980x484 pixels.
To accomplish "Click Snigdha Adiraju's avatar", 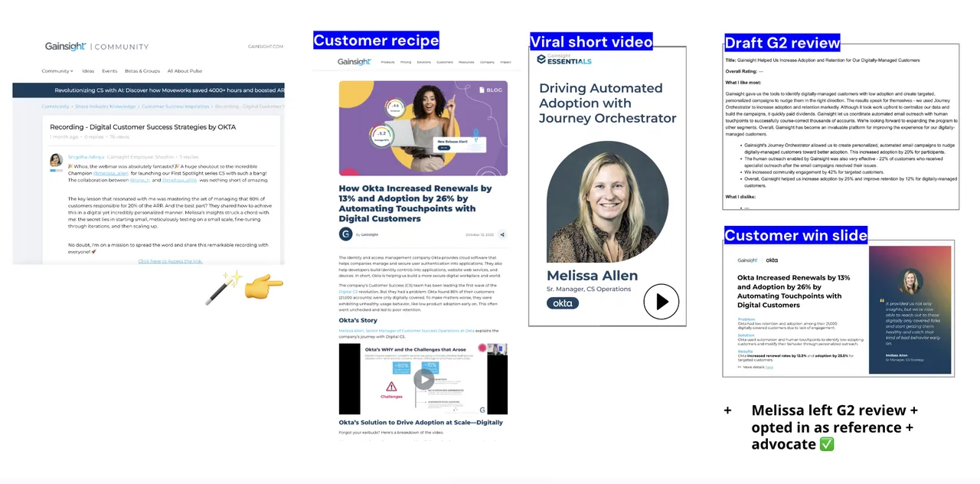I will click(x=56, y=160).
